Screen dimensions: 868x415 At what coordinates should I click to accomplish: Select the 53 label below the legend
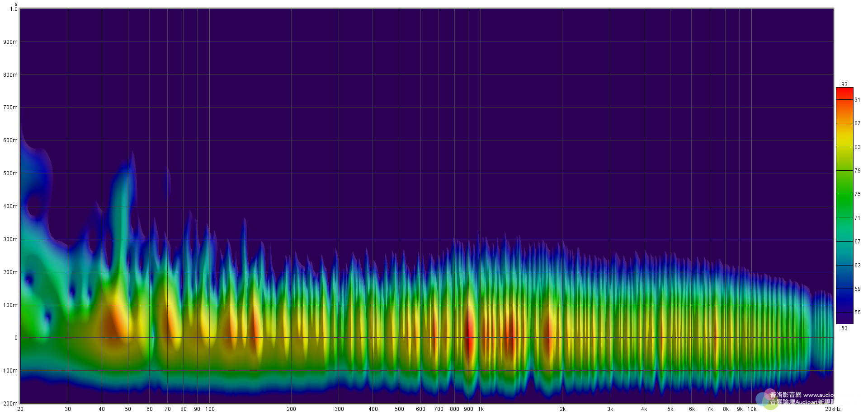[844, 328]
